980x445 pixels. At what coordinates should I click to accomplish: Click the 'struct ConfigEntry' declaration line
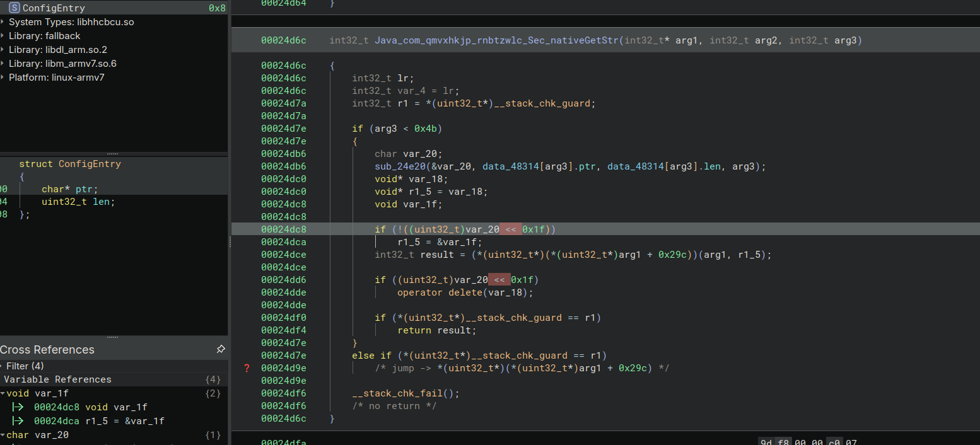(x=70, y=164)
